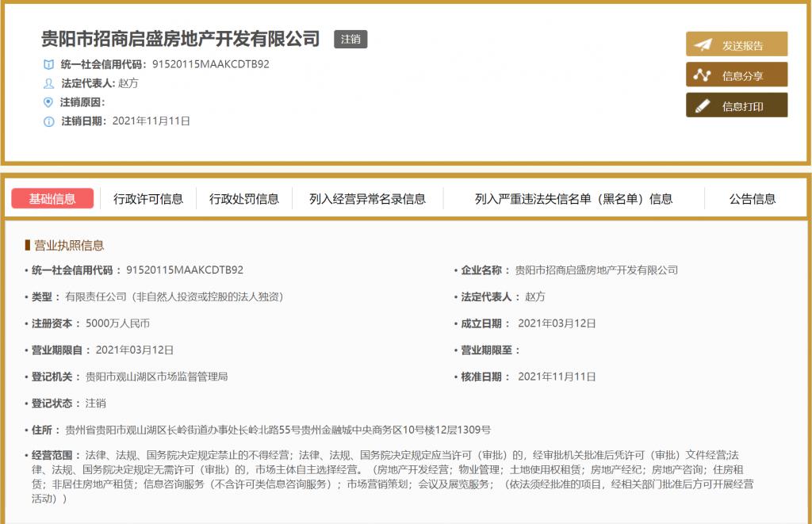Click the 成立日期 value 2021年03月12日
This screenshot has height=524, width=812.
coord(557,323)
